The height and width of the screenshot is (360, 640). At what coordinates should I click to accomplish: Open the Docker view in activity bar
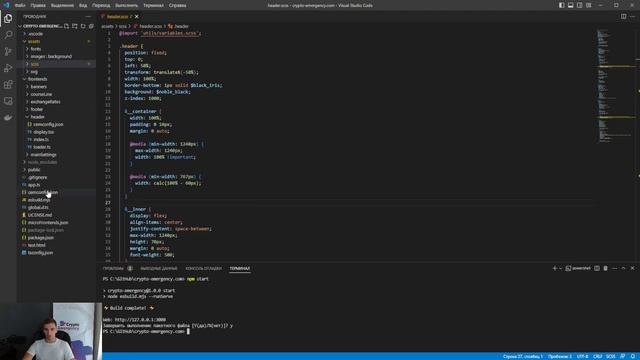point(8,118)
